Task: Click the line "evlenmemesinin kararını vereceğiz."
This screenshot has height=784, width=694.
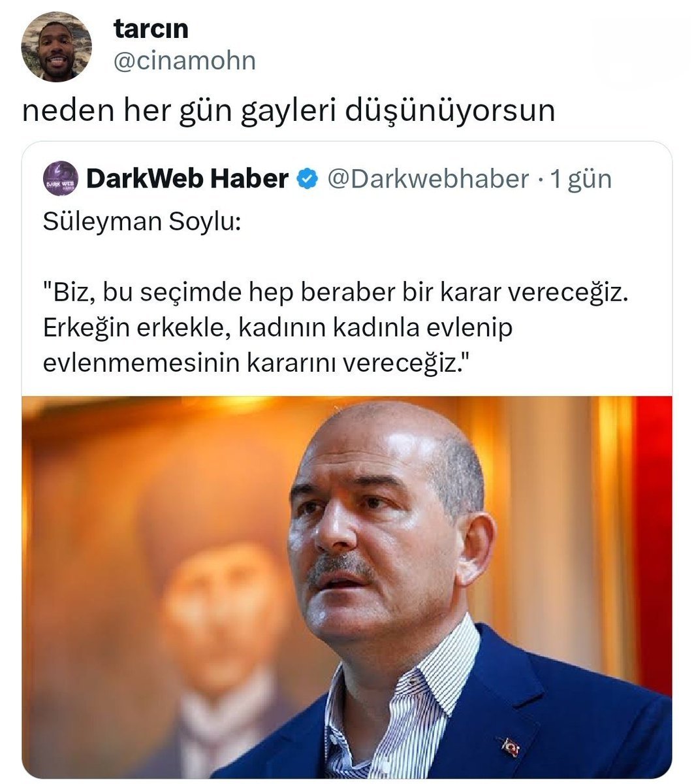Action: [x=256, y=363]
